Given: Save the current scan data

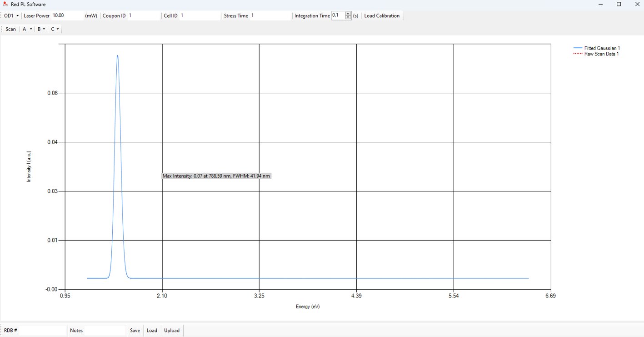Looking at the screenshot, I should (x=135, y=331).
